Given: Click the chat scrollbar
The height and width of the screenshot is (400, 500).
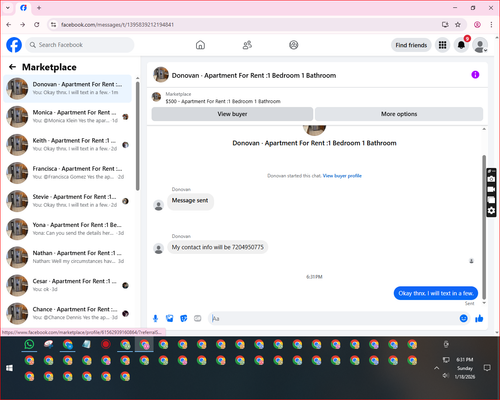Looking at the screenshot, I should (x=484, y=227).
